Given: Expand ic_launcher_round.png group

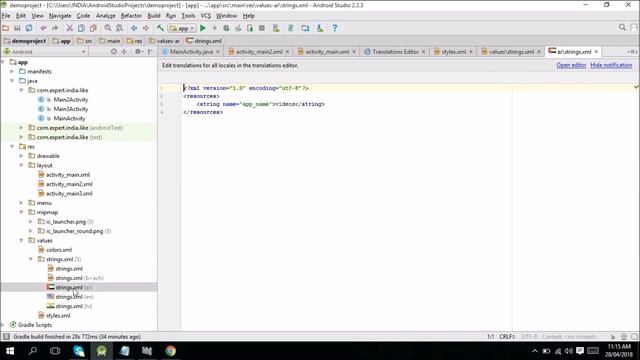Looking at the screenshot, I should [x=31, y=231].
